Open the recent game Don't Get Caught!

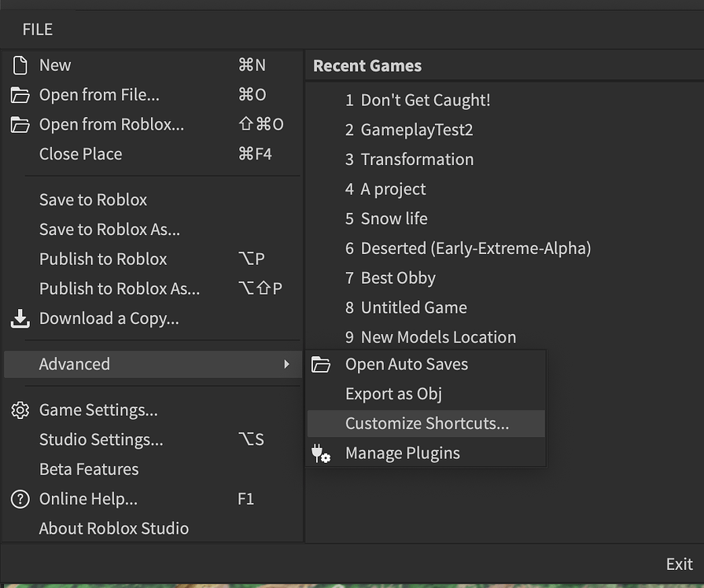coord(424,100)
